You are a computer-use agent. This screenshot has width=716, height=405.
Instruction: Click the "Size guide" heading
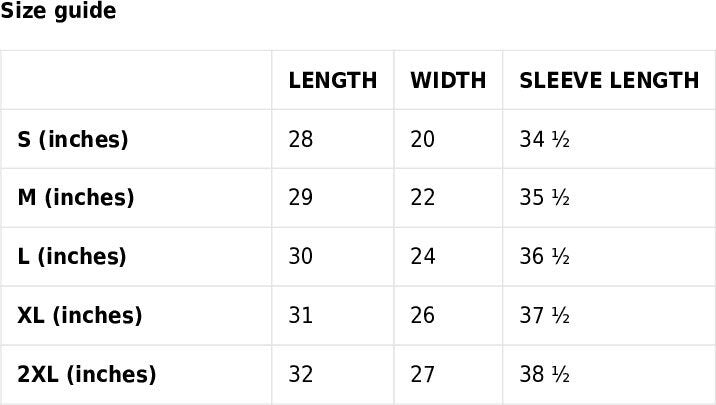tap(58, 12)
